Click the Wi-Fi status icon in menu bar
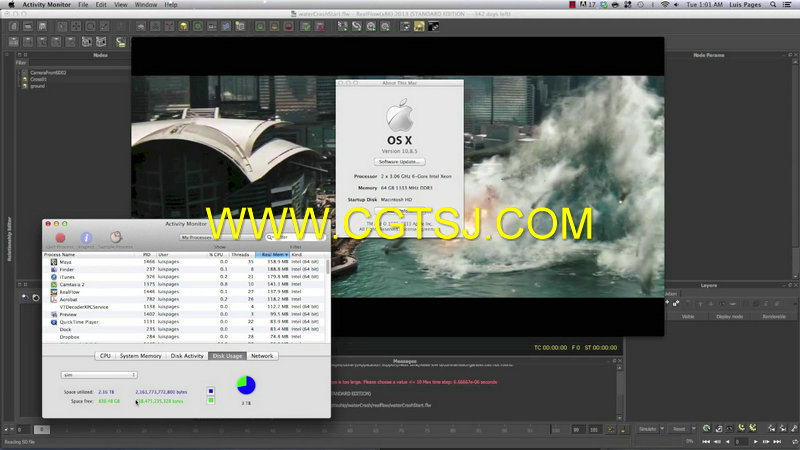This screenshot has height=450, width=800. pos(664,5)
